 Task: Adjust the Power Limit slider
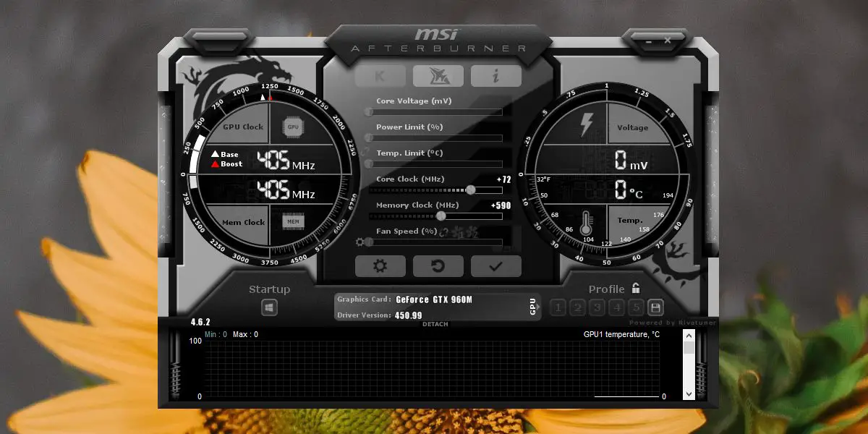435,138
